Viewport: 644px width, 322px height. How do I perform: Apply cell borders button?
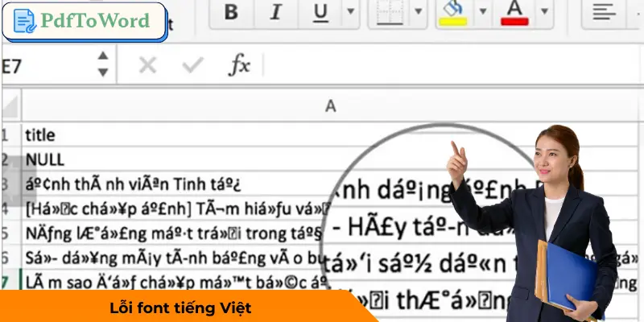pos(390,12)
